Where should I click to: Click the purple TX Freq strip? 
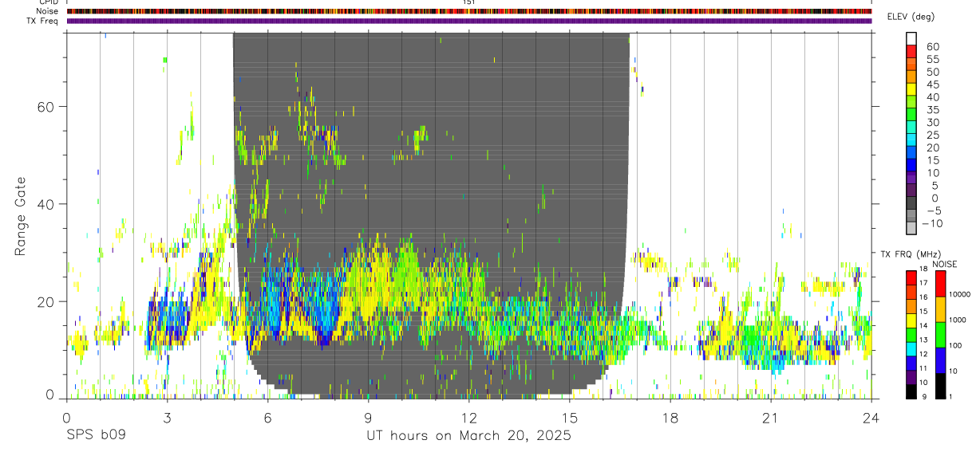[469, 21]
